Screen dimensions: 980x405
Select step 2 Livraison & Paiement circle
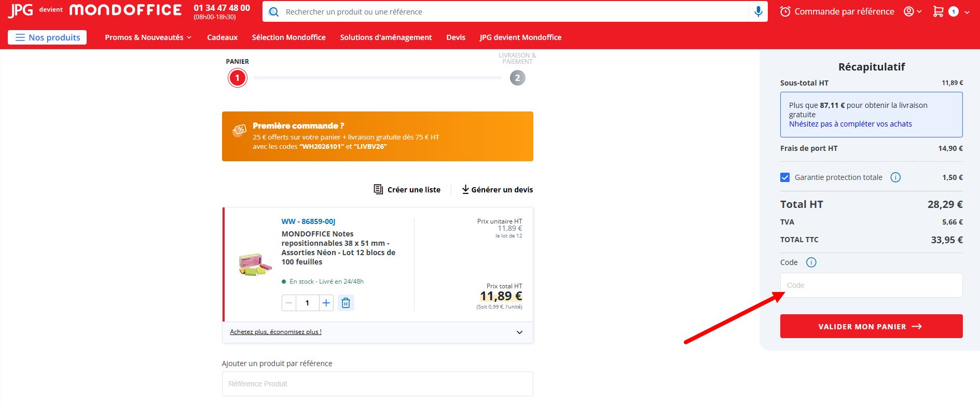[x=517, y=78]
